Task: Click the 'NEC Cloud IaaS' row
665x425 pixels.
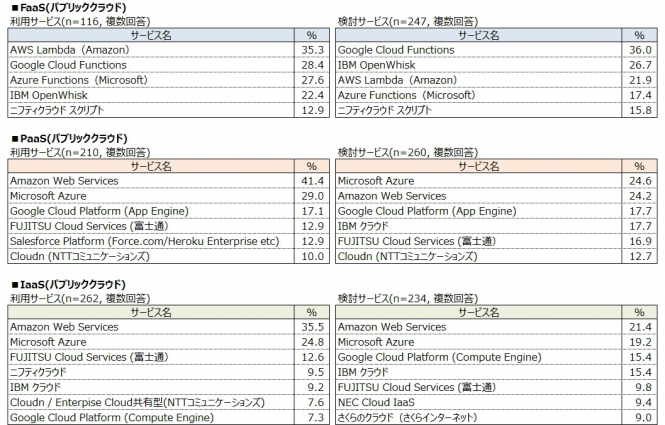Action: point(496,403)
